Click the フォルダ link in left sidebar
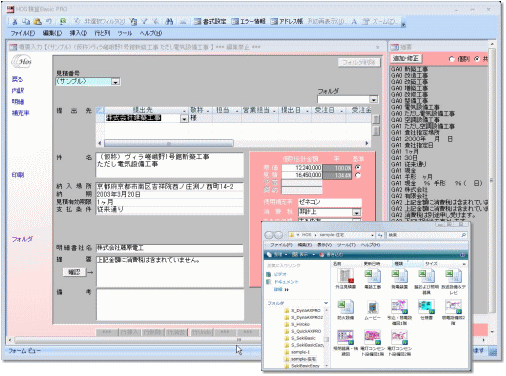506x376 pixels. click(x=22, y=239)
